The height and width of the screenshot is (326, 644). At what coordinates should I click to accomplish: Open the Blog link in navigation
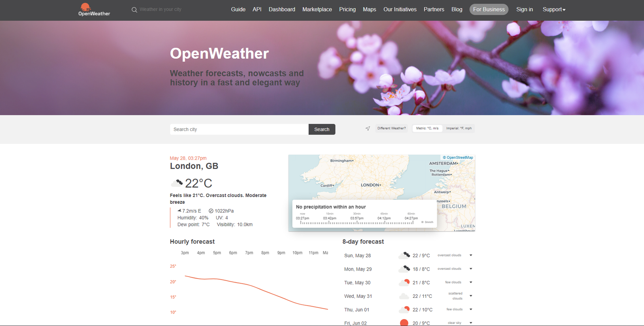pos(457,10)
